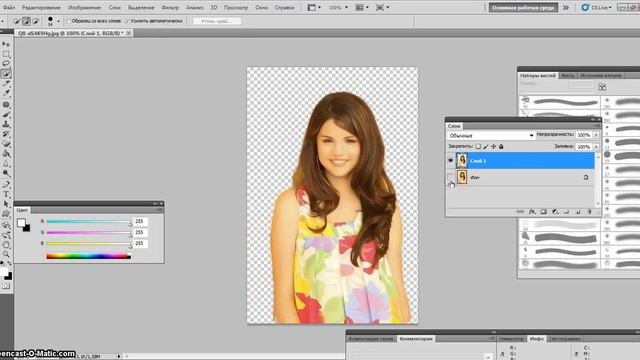
Task: Switch to the Инфо tab
Action: pos(536,339)
